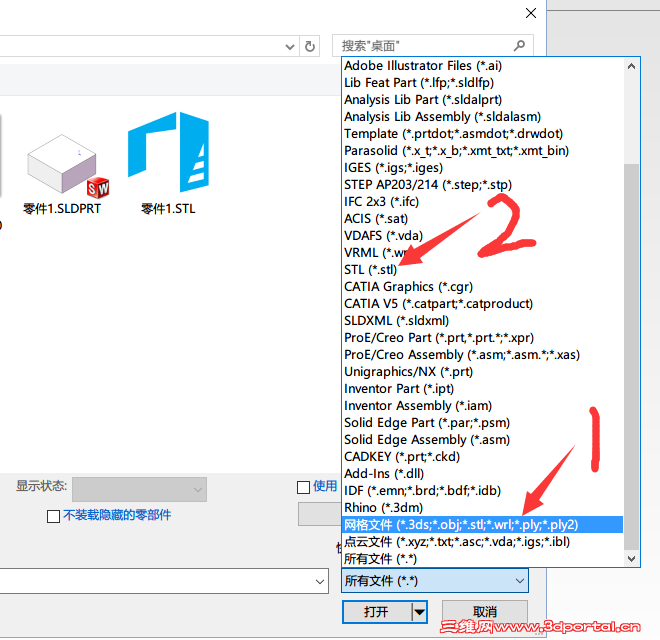Choose Analysis Lib Part (*.sldalprt)
660x640 pixels.
[x=482, y=100]
